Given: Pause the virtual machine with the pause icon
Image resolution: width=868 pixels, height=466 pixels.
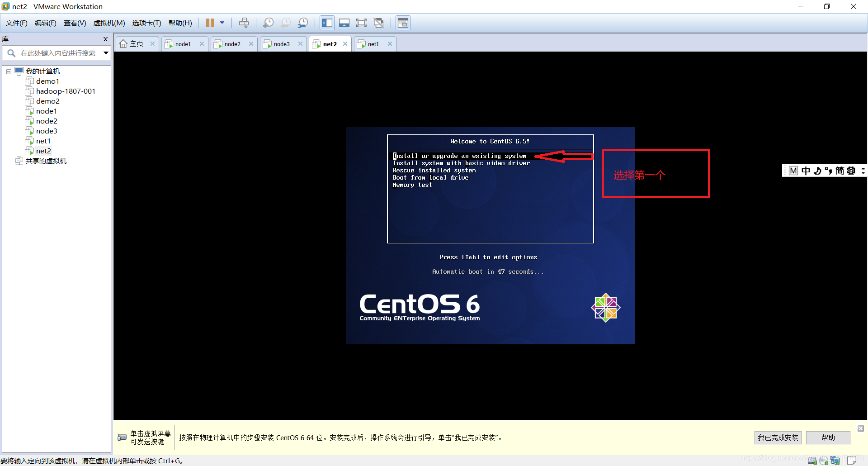Looking at the screenshot, I should coord(210,23).
